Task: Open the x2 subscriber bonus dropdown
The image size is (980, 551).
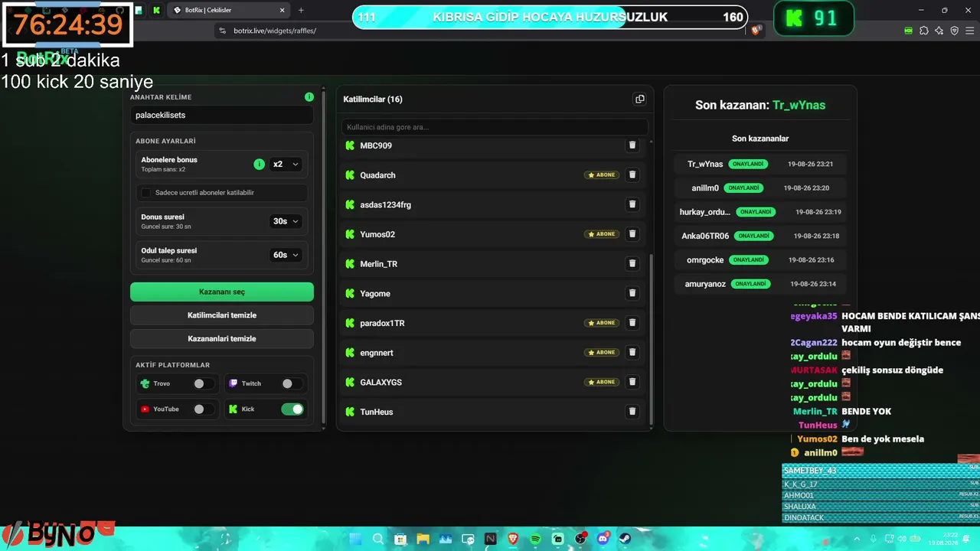Action: pos(286,165)
